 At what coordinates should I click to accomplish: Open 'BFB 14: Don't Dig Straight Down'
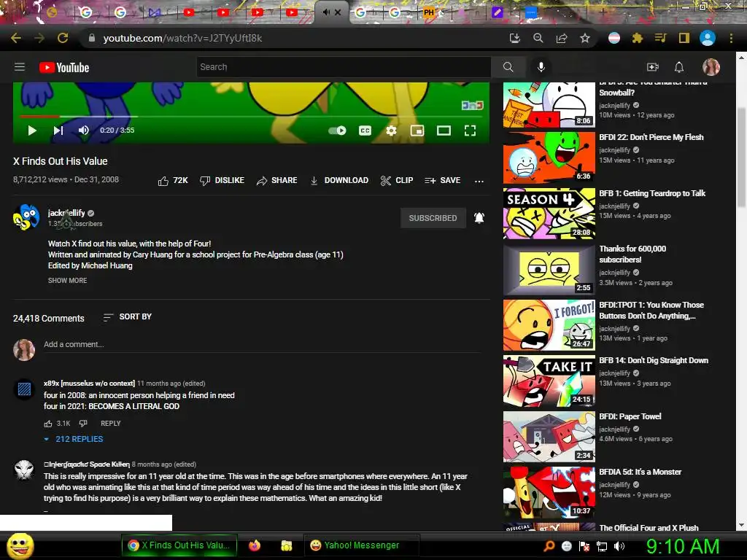653,360
